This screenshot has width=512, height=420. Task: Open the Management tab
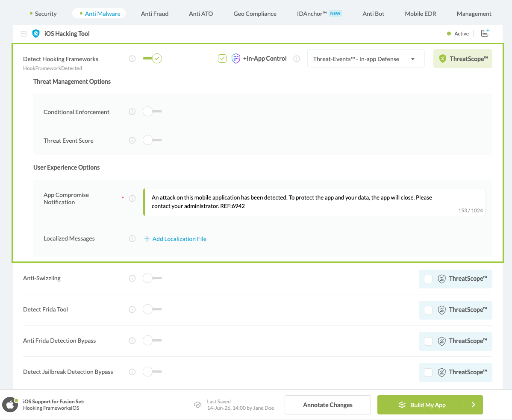tap(474, 14)
